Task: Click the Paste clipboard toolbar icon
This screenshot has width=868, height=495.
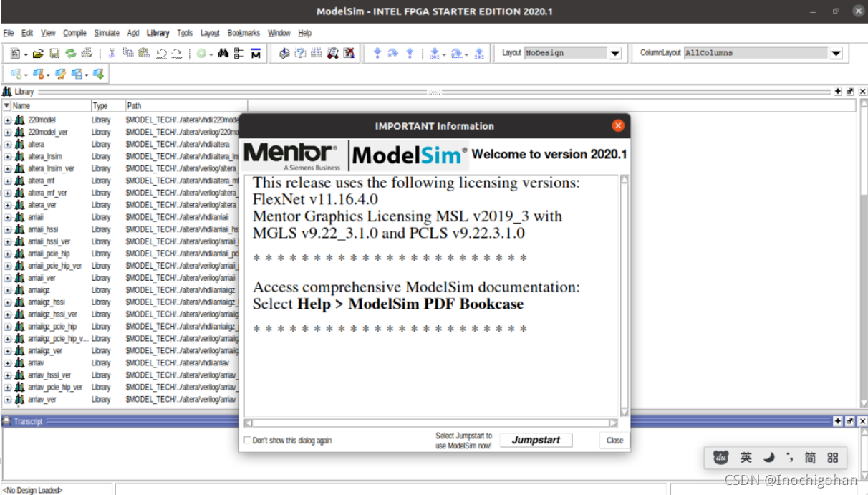Action: (x=144, y=53)
